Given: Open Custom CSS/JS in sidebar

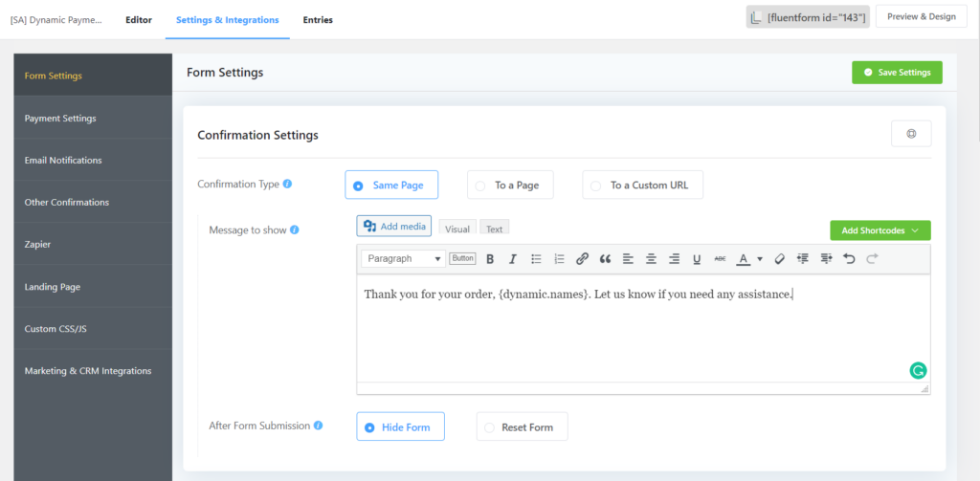Looking at the screenshot, I should click(93, 328).
